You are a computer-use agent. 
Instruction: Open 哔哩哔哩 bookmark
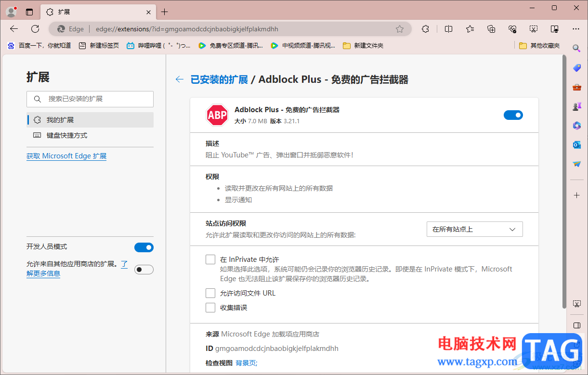pos(158,45)
